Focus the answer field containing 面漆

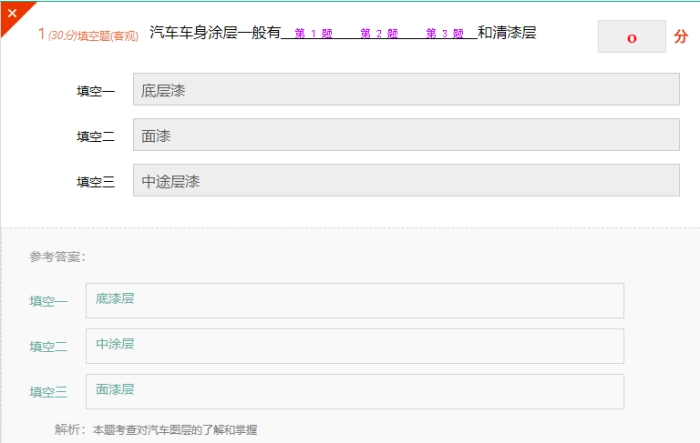(x=406, y=136)
